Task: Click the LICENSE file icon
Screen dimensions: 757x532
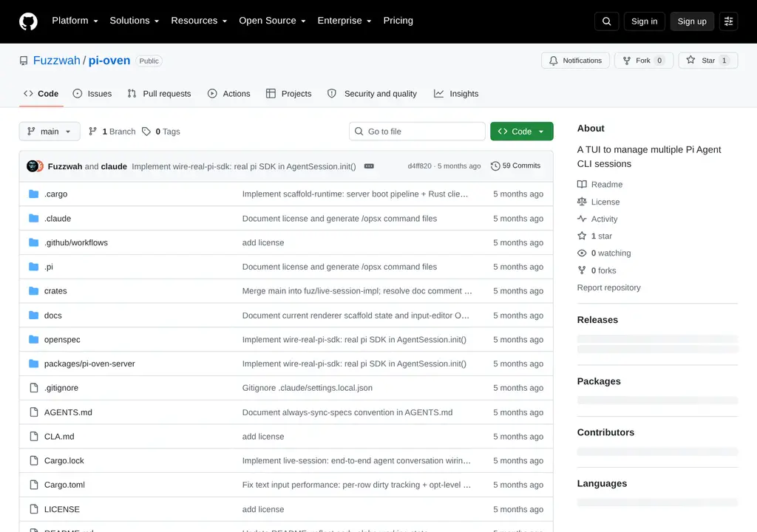Action: (x=33, y=509)
